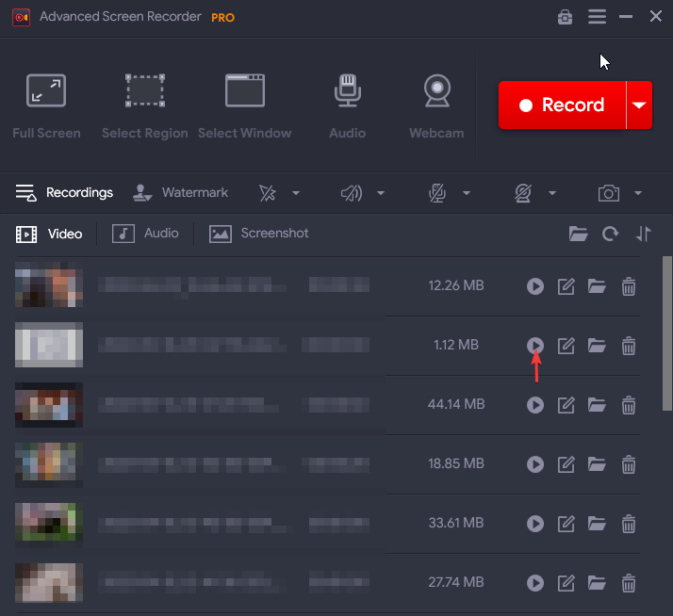Choose the Select Region capture mode
673x616 pixels.
pyautogui.click(x=145, y=105)
